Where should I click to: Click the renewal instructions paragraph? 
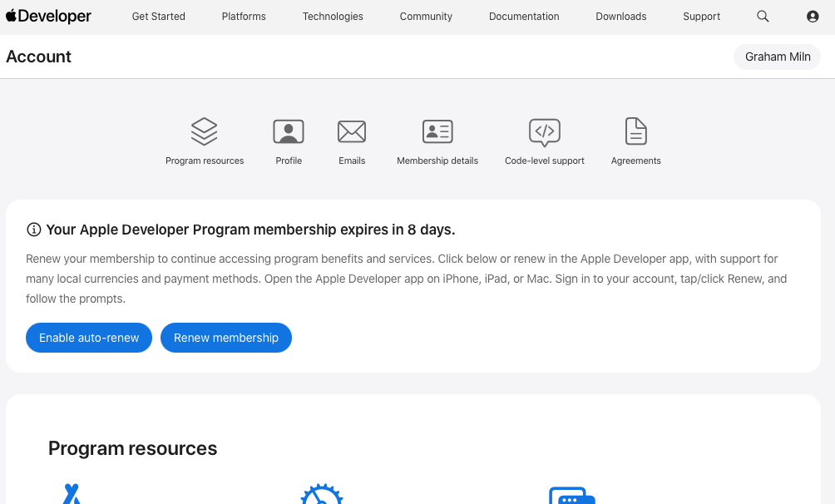click(407, 279)
